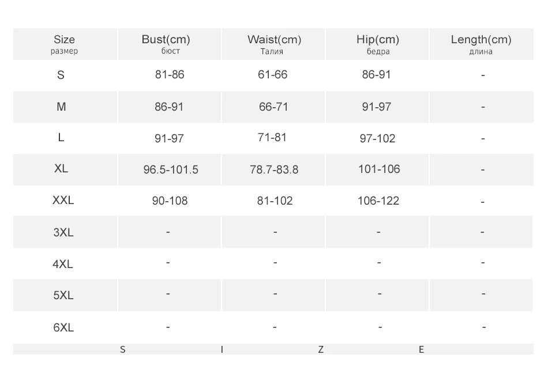Screen dimensions: 548x392
Task: Click the Hip(cm) column header
Action: click(377, 44)
